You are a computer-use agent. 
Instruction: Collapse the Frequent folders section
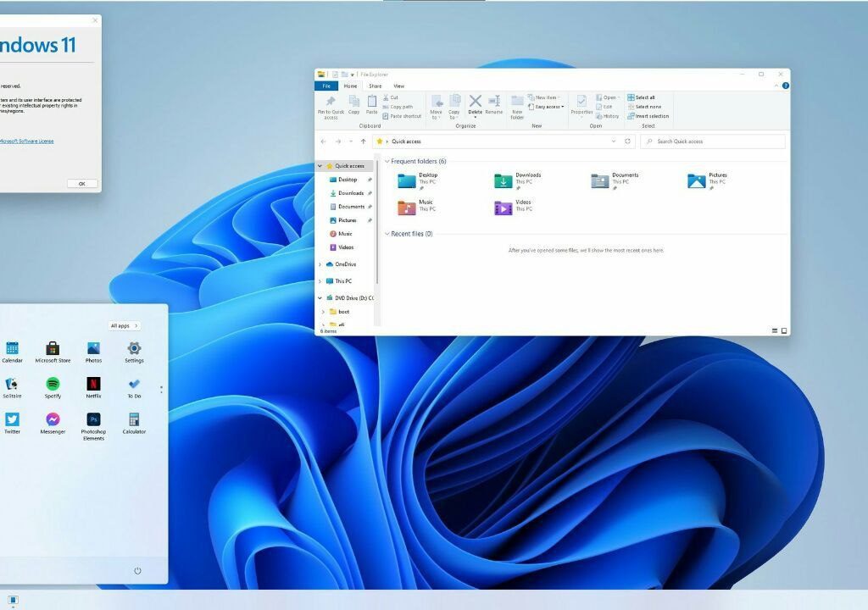(387, 162)
